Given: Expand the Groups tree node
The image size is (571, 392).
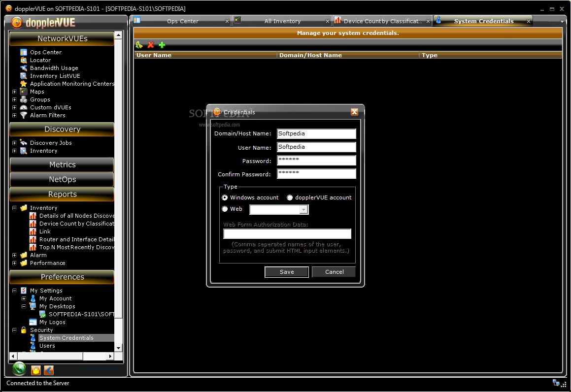Looking at the screenshot, I should (x=15, y=99).
